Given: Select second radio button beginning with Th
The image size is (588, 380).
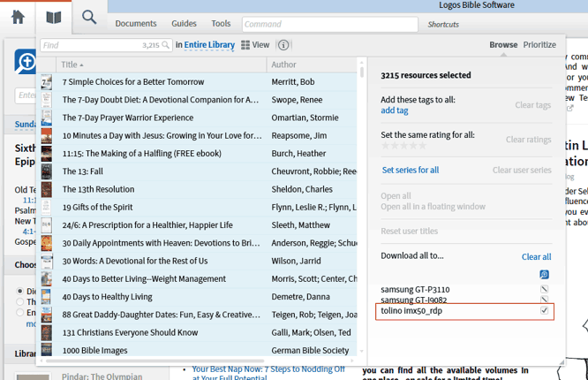Looking at the screenshot, I should (x=20, y=302).
